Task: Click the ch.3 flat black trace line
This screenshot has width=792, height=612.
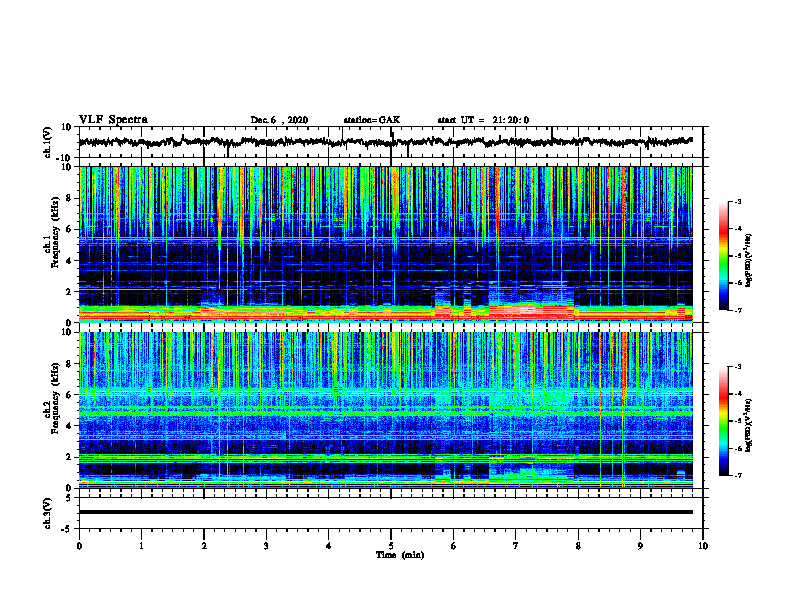Action: tap(386, 512)
